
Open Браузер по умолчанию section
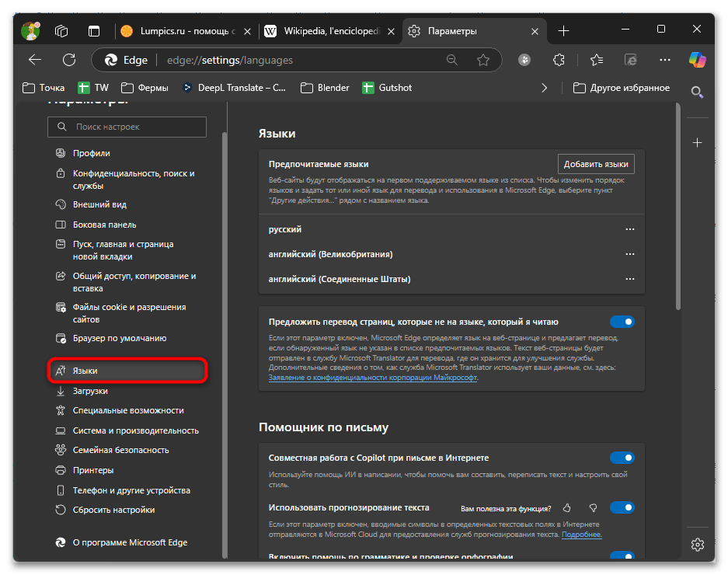[120, 338]
